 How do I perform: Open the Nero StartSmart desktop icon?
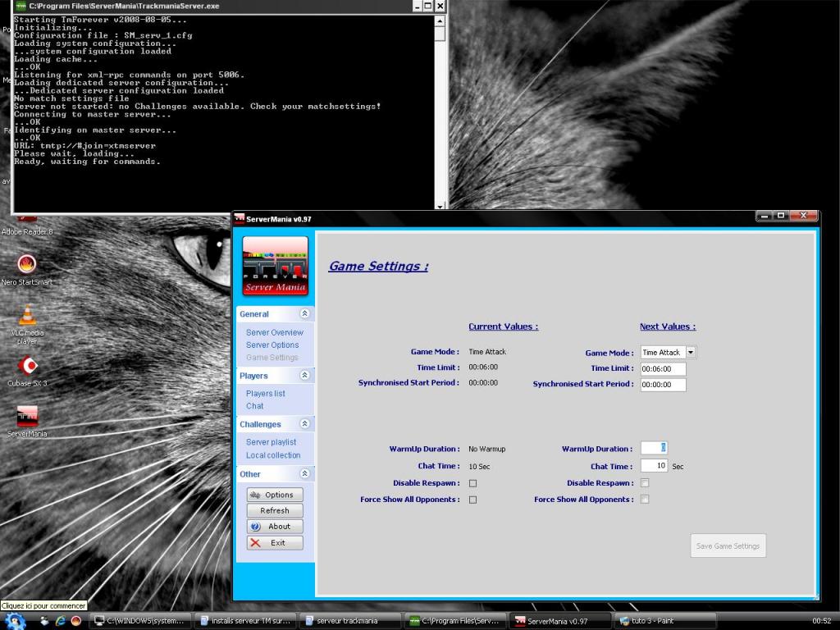pos(27,264)
